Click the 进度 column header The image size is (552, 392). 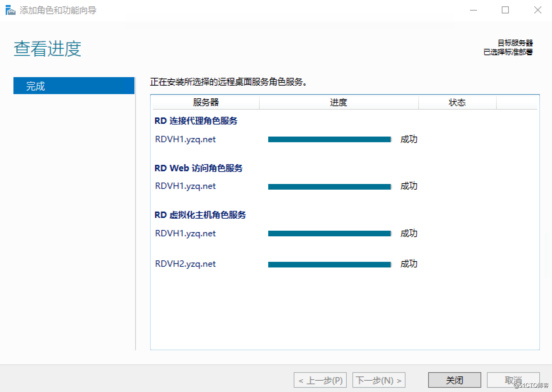[339, 102]
